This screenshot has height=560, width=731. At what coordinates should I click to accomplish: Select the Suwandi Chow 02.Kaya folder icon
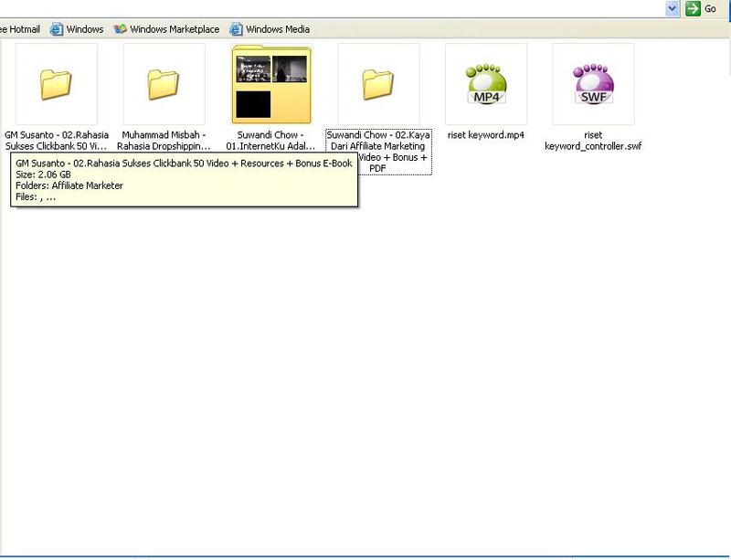click(x=378, y=84)
